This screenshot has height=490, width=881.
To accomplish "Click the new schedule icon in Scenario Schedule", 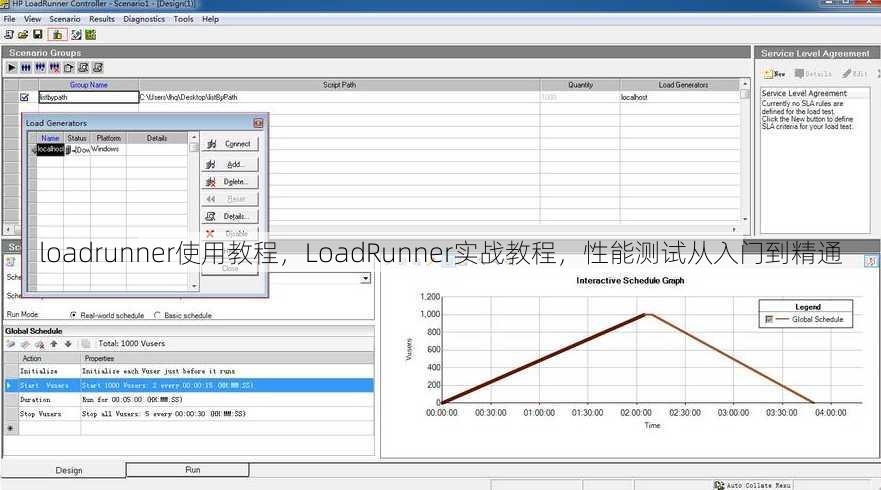I will [x=10, y=262].
